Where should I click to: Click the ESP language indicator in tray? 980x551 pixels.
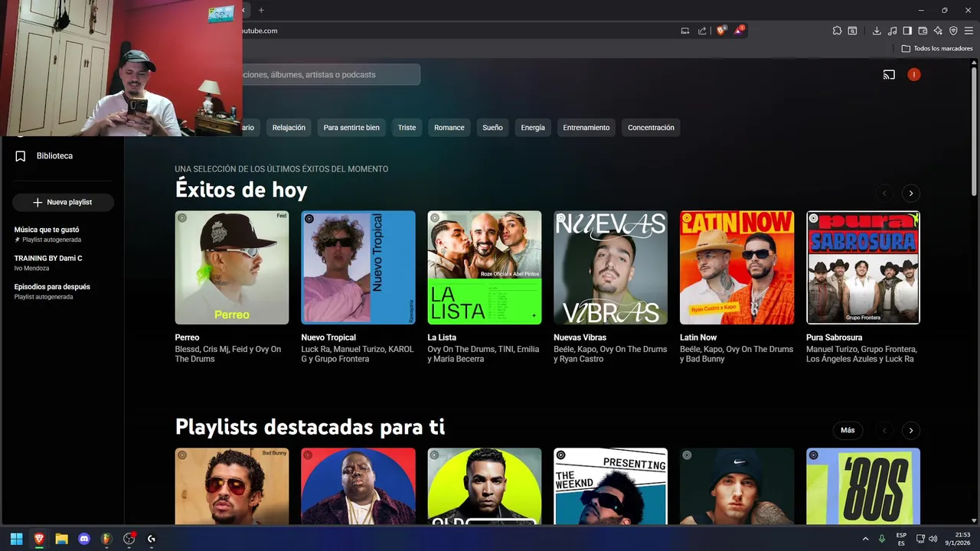(x=901, y=539)
